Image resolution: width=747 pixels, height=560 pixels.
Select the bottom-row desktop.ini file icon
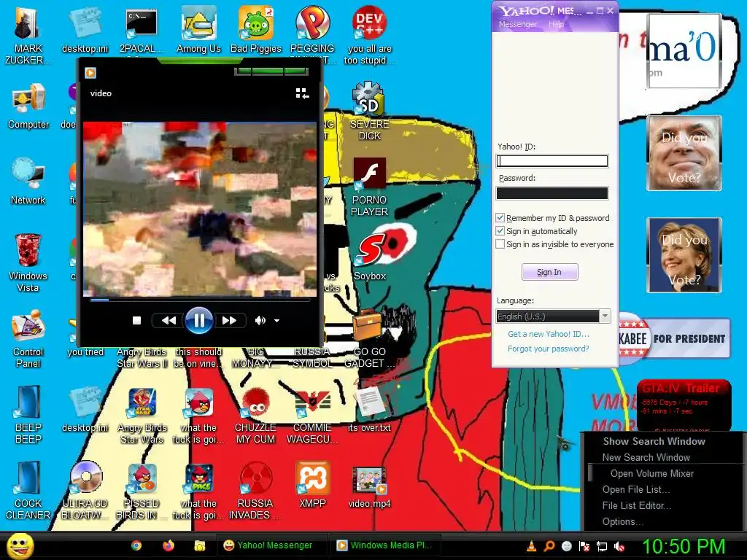pos(85,409)
